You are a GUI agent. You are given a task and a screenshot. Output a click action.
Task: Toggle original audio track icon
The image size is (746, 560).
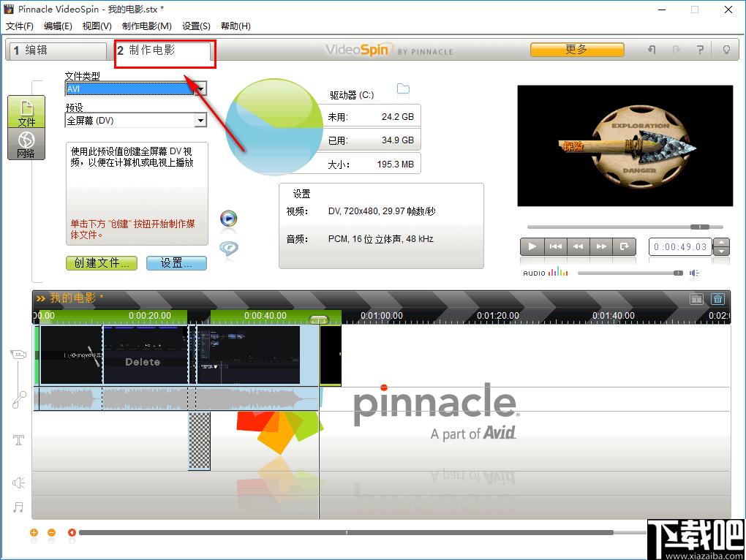coord(18,399)
